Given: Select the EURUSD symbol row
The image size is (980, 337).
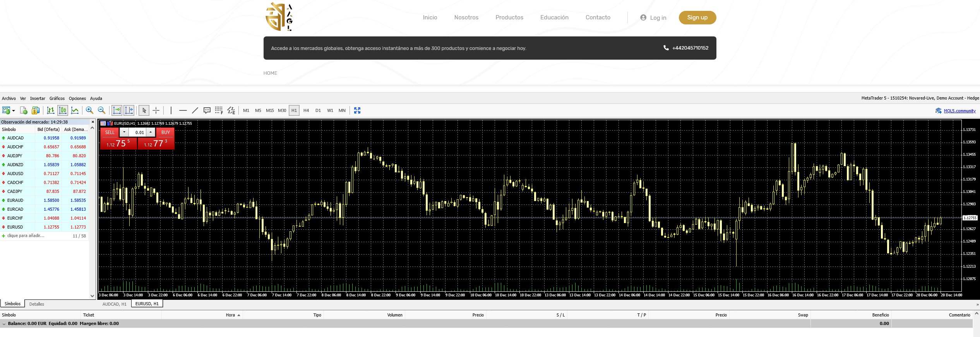Looking at the screenshot, I should click(x=44, y=227).
